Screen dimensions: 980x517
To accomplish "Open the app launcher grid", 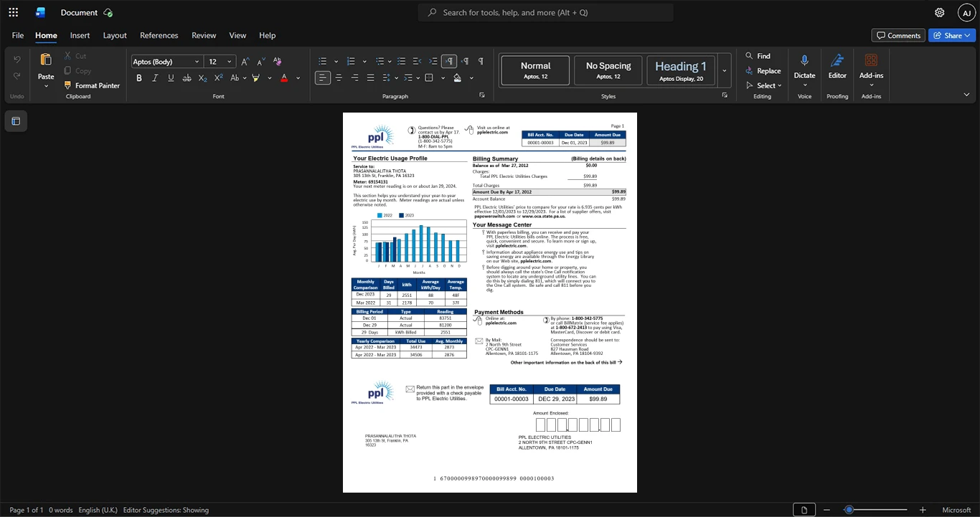I will tap(13, 12).
